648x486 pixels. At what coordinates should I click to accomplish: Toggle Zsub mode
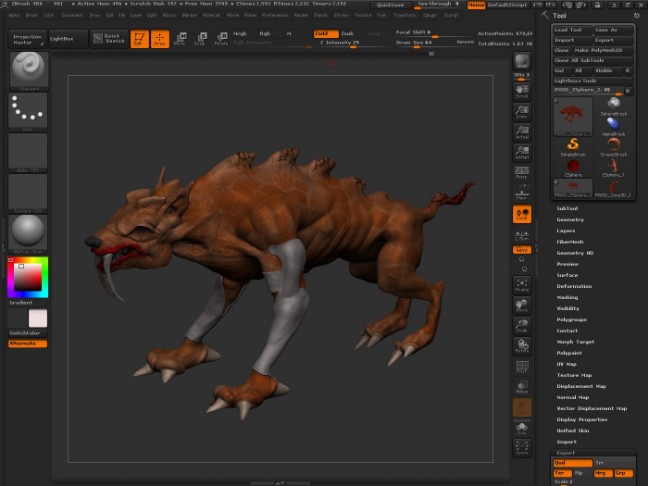(347, 33)
